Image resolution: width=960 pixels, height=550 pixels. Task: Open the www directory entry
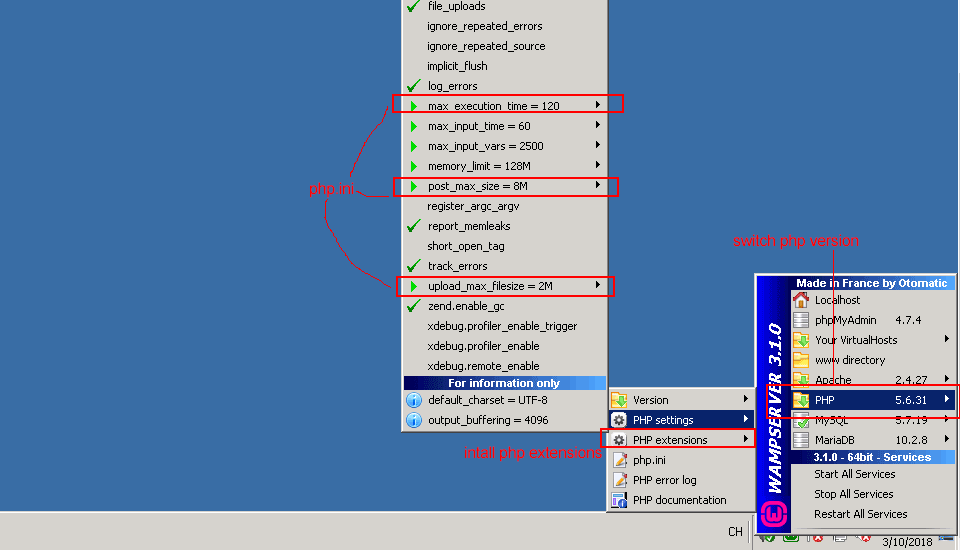click(872, 360)
